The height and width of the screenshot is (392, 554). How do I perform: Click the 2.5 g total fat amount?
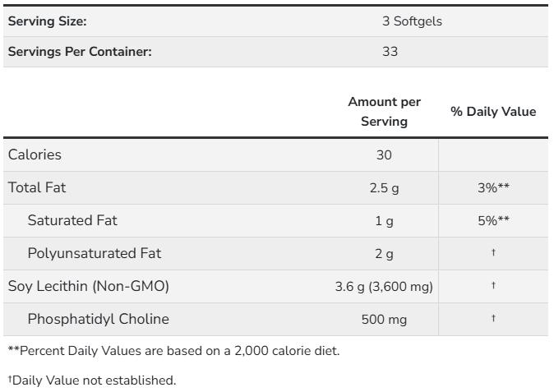click(384, 188)
